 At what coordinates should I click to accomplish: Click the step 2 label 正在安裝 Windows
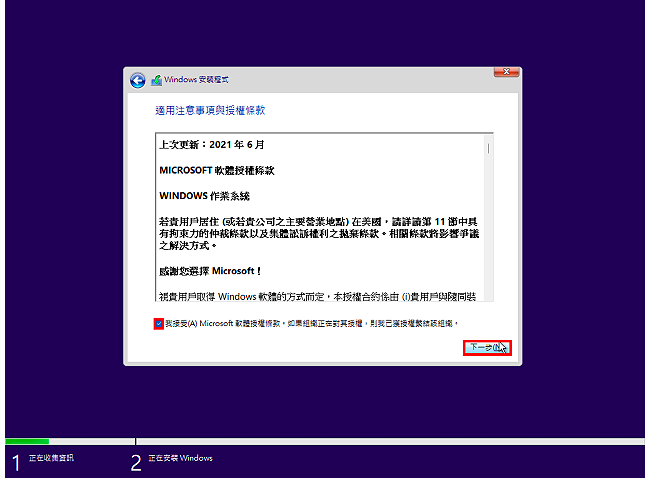tap(180, 458)
